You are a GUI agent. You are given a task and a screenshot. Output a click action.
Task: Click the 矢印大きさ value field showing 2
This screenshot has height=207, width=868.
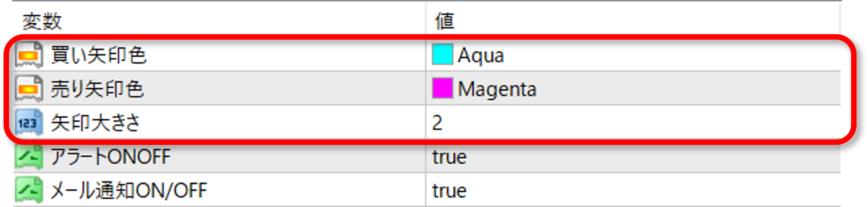pyautogui.click(x=437, y=123)
